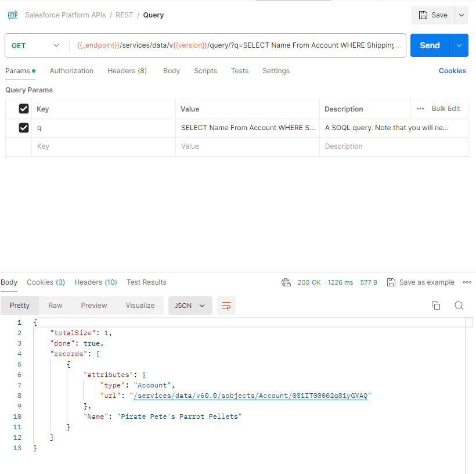Open the params table options ellipsis

(420, 109)
